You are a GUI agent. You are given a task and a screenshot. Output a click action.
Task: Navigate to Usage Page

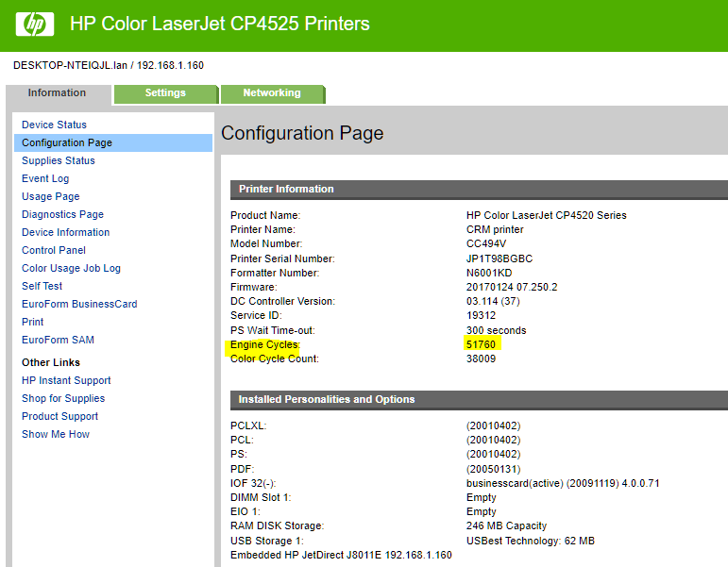pos(50,196)
